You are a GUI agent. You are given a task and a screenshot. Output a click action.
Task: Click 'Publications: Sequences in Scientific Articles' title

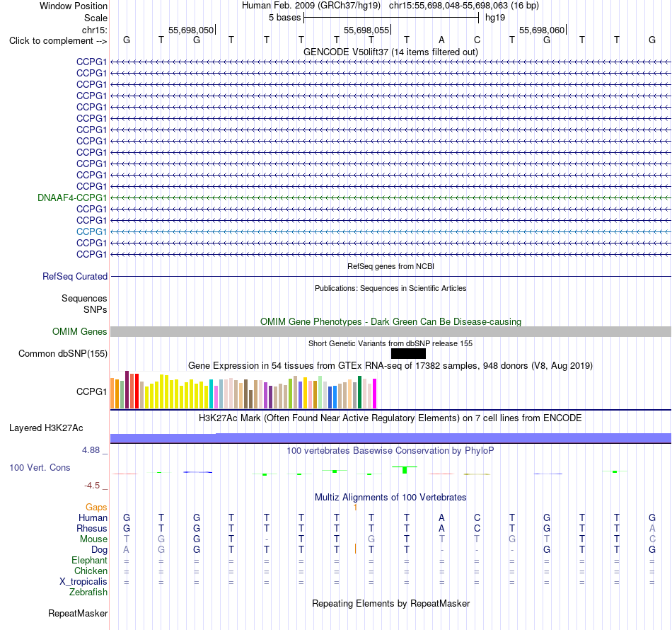[x=390, y=288]
